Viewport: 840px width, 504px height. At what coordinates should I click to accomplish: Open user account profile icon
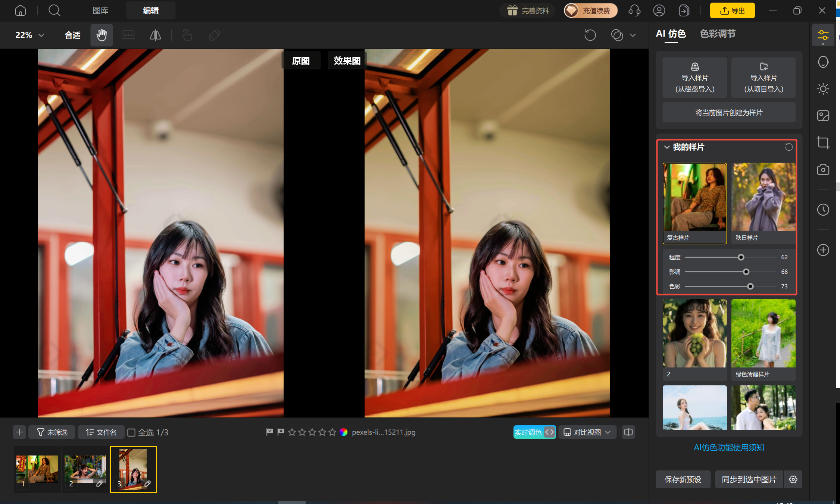659,10
